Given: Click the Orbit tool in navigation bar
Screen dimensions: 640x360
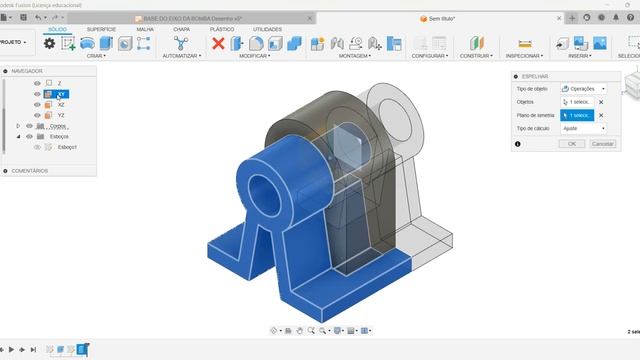Looking at the screenshot, I should point(274,331).
